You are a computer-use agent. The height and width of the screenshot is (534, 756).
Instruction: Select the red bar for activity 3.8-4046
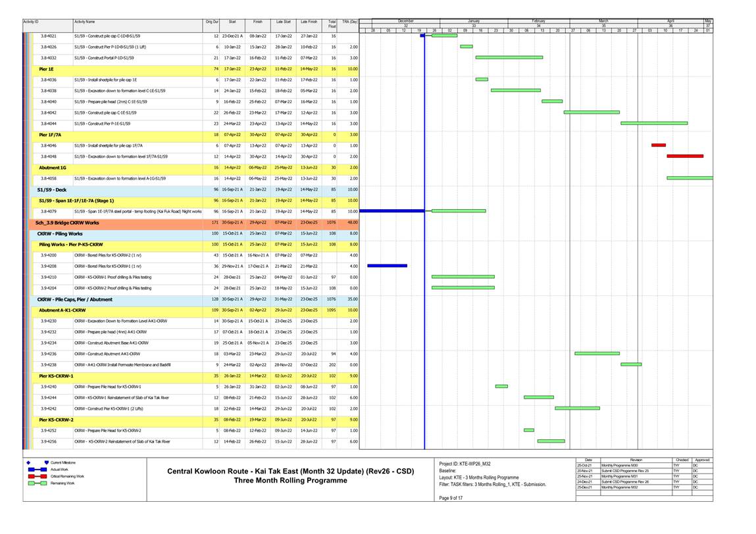tap(658, 145)
